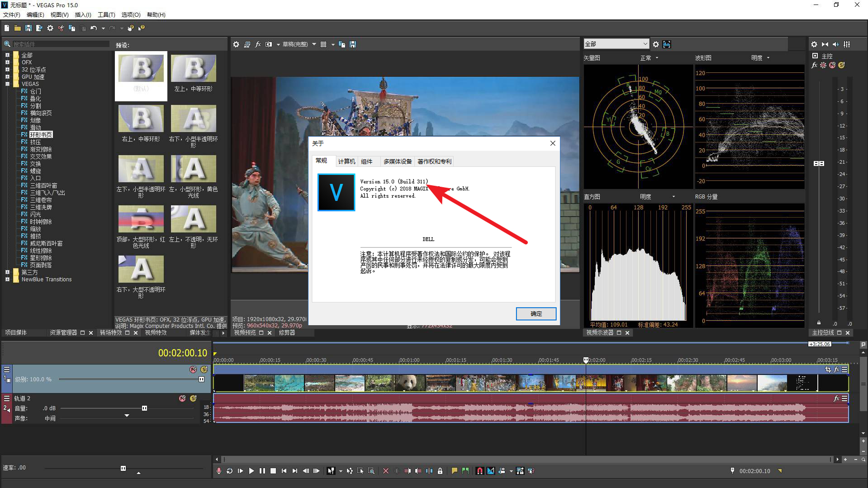868x488 pixels.
Task: Adjust video track 级别 slider handle
Action: [201, 379]
